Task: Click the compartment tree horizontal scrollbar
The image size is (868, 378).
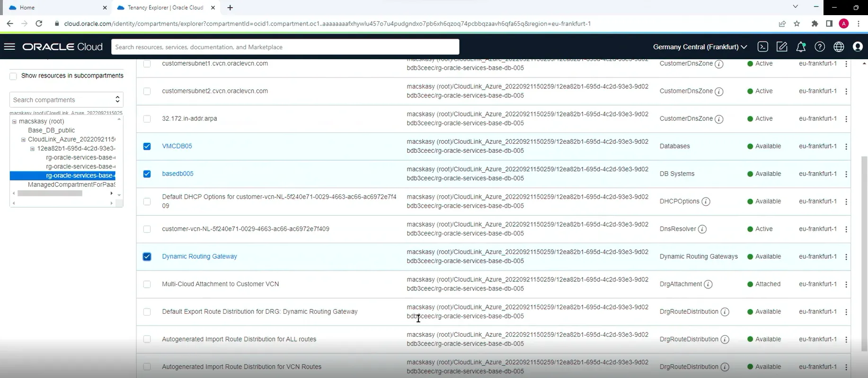Action: (50, 193)
